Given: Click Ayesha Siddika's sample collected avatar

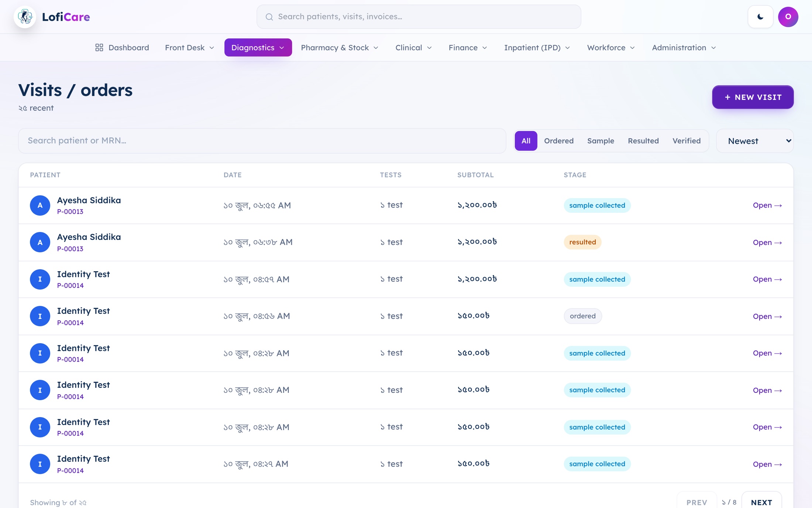Looking at the screenshot, I should (x=40, y=205).
